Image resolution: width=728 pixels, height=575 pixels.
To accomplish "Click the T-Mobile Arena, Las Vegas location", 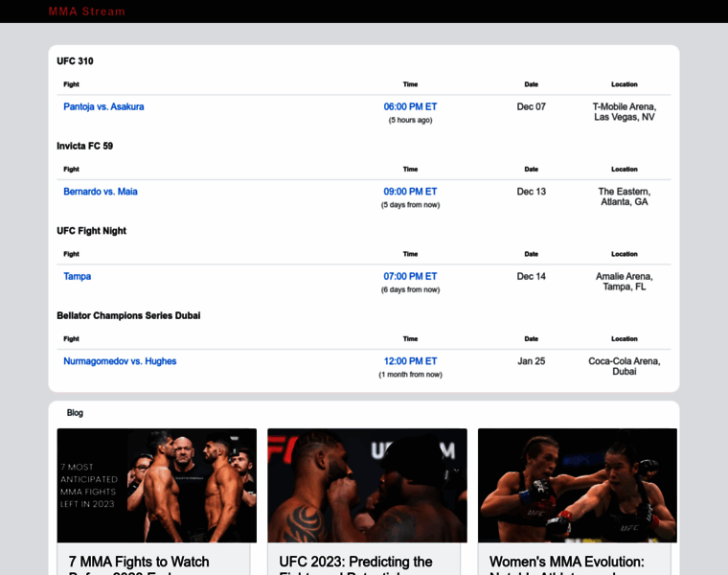I will tap(625, 112).
